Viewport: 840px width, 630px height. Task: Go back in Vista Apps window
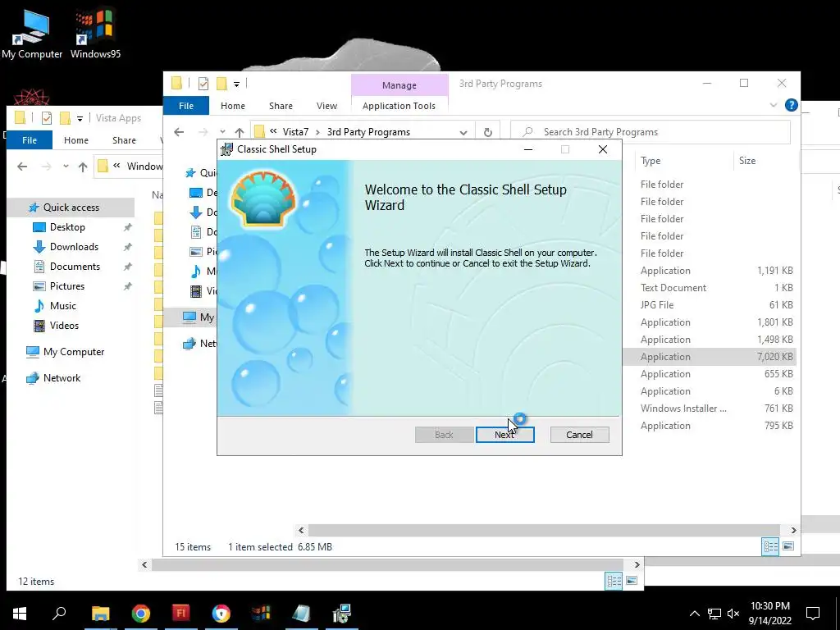[22, 166]
